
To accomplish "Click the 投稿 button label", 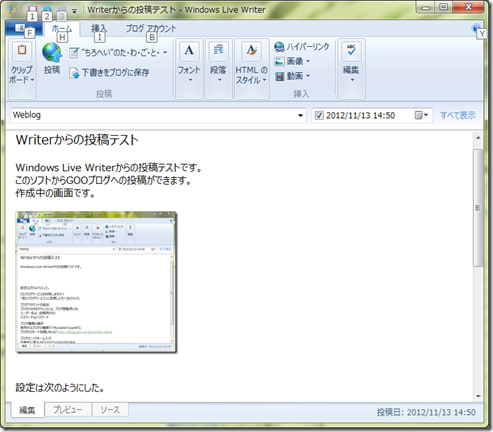I will click(x=52, y=70).
